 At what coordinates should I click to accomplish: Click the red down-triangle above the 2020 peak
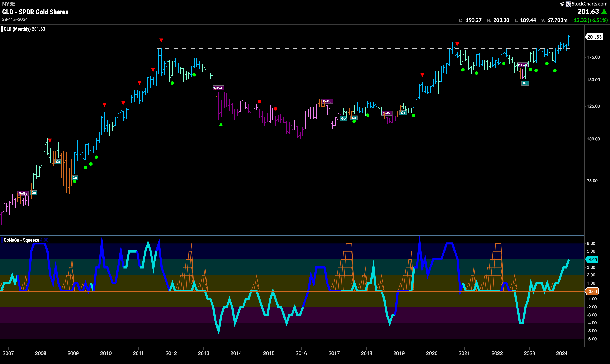(457, 44)
